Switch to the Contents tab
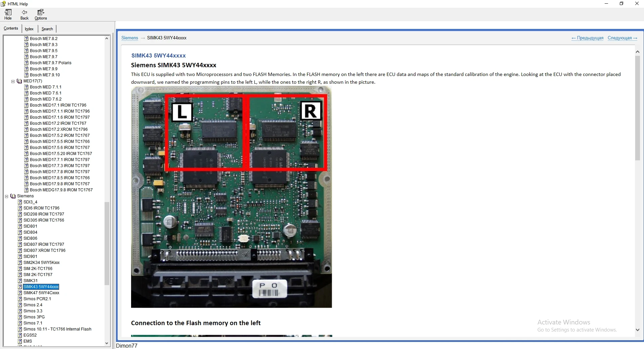The height and width of the screenshot is (349, 644). [11, 29]
